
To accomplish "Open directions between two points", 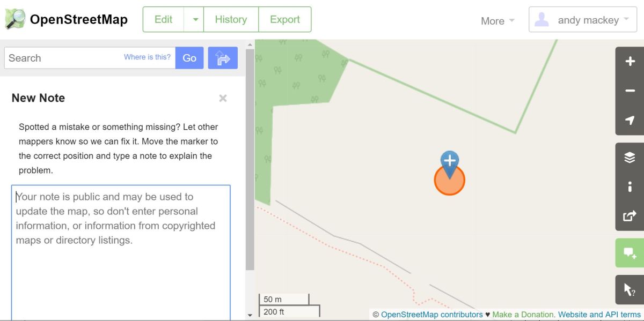I will pyautogui.click(x=223, y=58).
